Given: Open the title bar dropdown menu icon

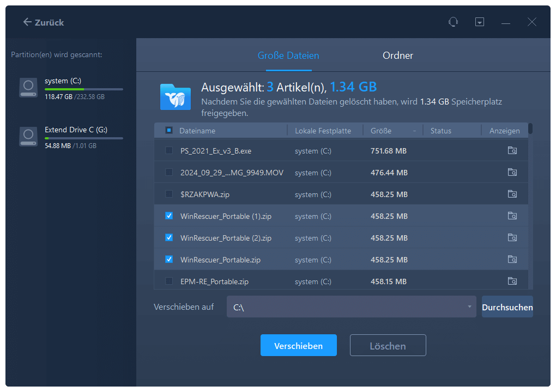Looking at the screenshot, I should [480, 22].
